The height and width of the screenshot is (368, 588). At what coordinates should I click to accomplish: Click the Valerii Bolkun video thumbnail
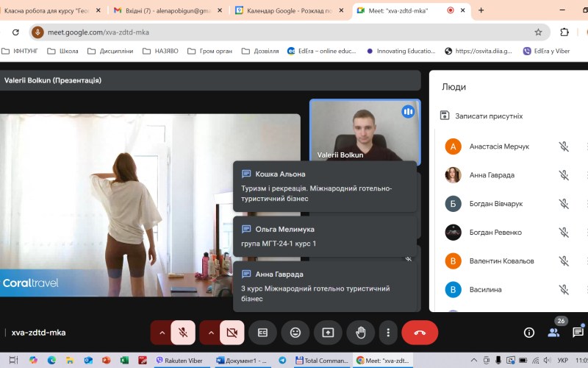click(365, 131)
